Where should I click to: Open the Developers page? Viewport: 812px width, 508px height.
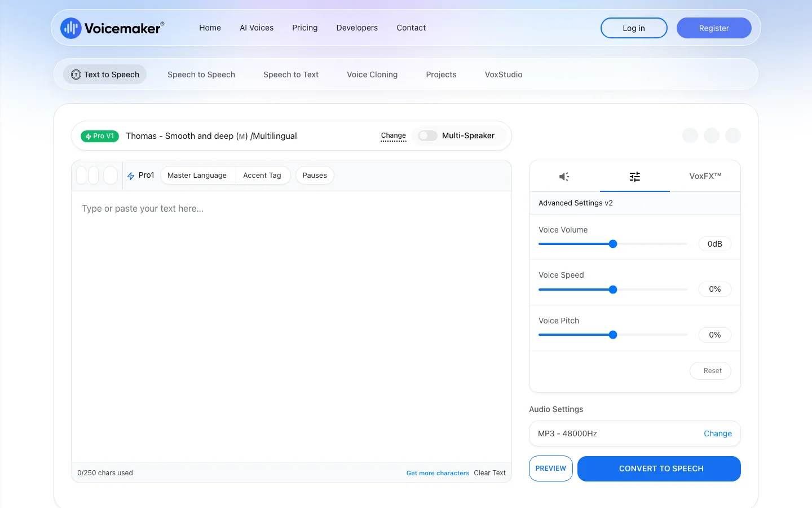[357, 28]
